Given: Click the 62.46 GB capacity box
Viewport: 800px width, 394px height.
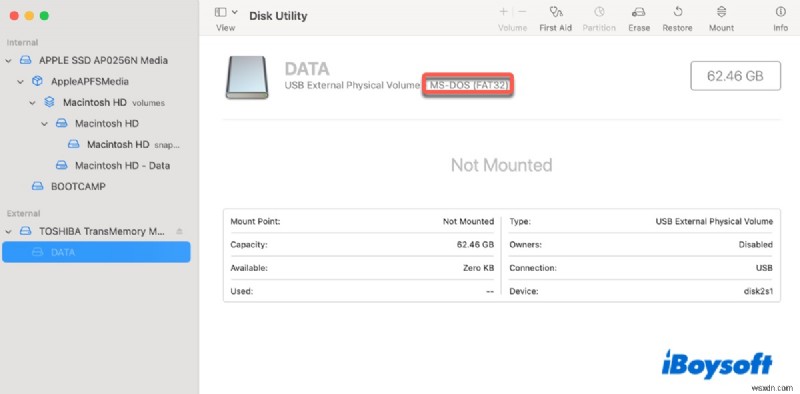Looking at the screenshot, I should coord(735,76).
